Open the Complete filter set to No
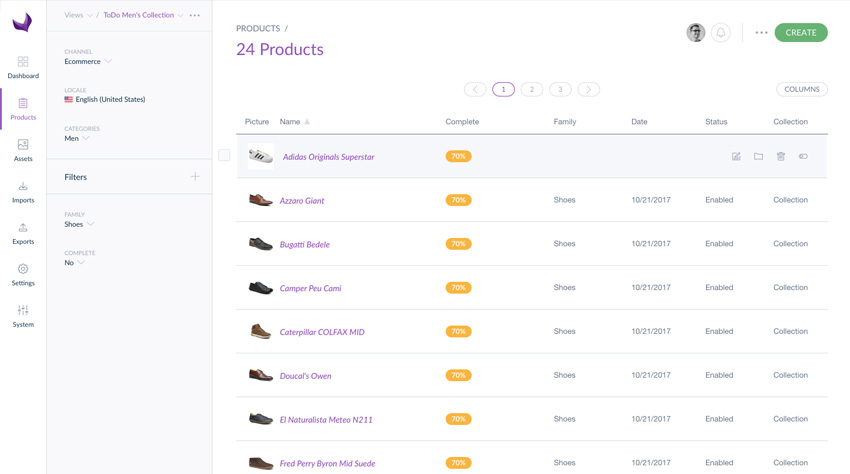850x474 pixels. point(74,262)
